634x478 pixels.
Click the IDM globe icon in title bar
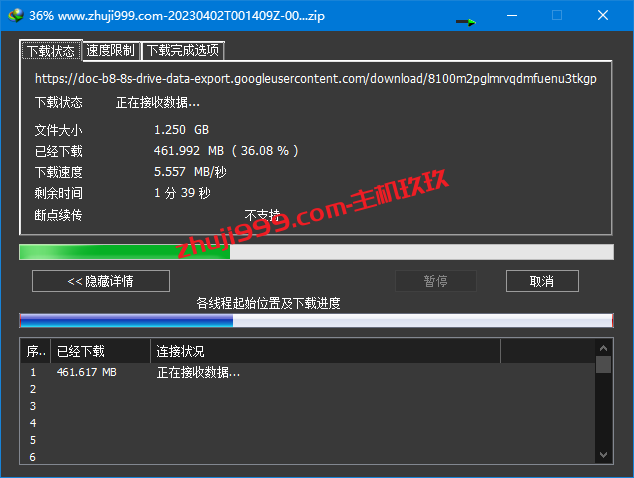[16, 15]
